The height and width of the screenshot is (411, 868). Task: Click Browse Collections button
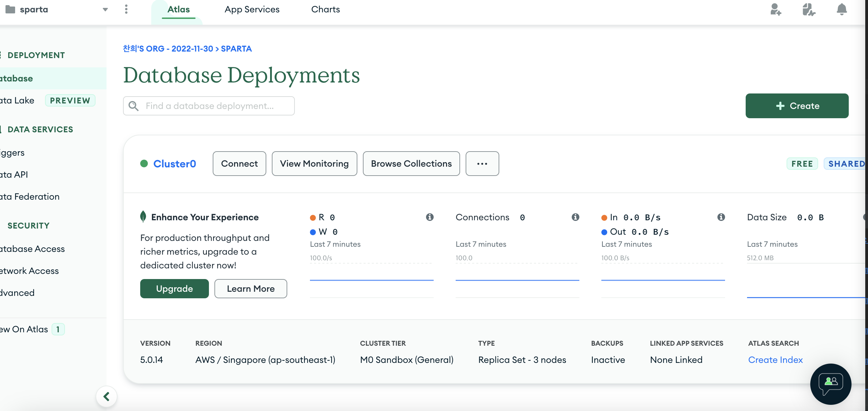(411, 164)
